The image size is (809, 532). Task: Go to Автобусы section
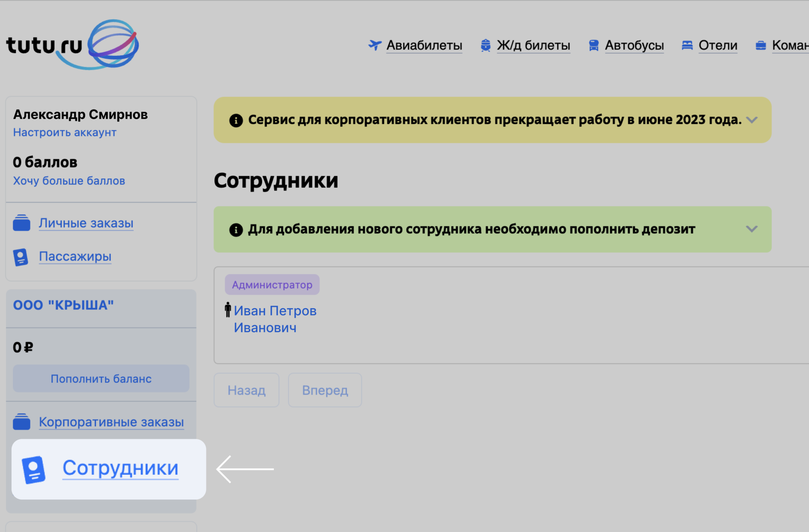pyautogui.click(x=634, y=45)
